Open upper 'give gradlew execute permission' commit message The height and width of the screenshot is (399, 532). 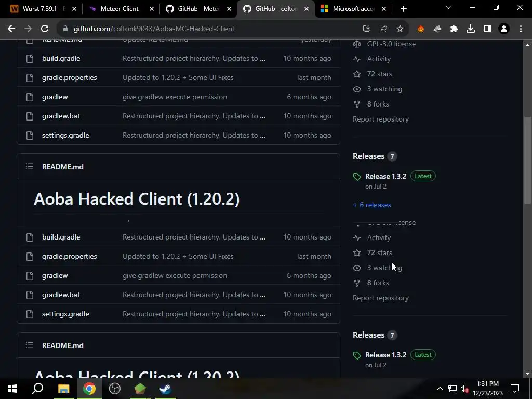[175, 97]
